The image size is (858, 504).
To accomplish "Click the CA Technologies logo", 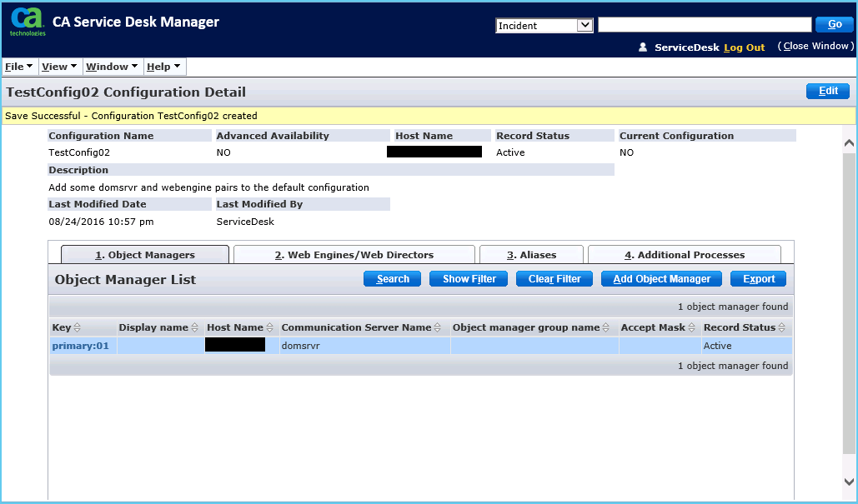I will click(28, 22).
